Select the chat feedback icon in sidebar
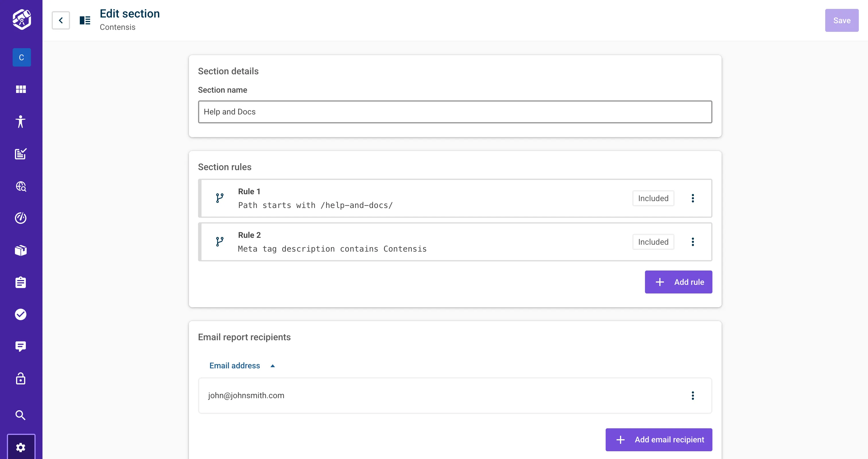 (x=22, y=347)
